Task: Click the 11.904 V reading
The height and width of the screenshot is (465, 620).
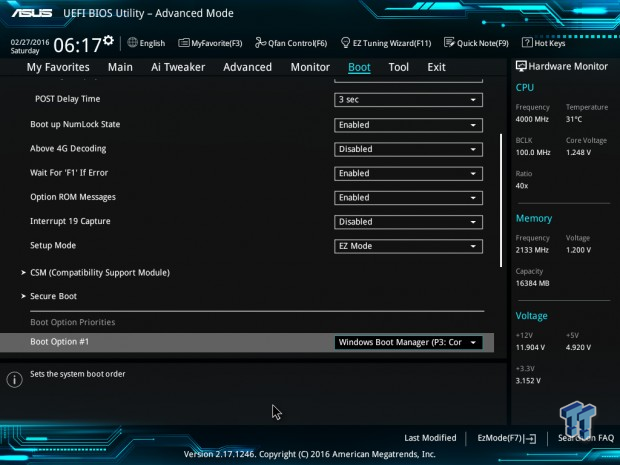Action: click(x=530, y=347)
